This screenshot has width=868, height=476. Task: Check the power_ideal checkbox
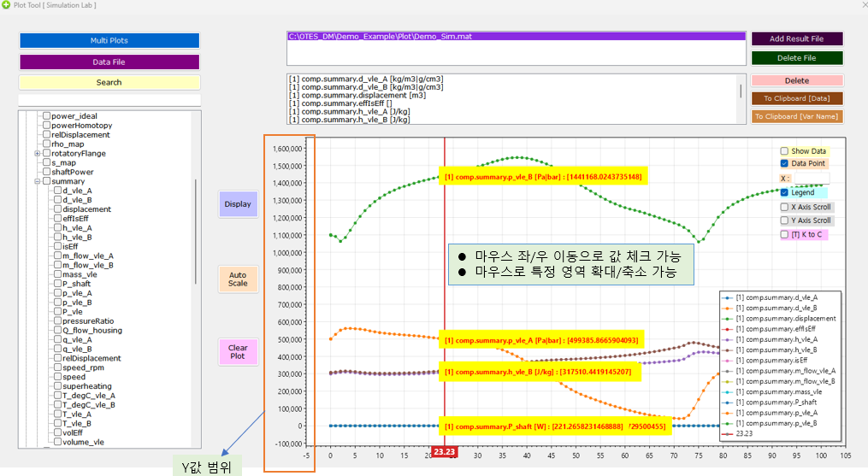coord(47,116)
